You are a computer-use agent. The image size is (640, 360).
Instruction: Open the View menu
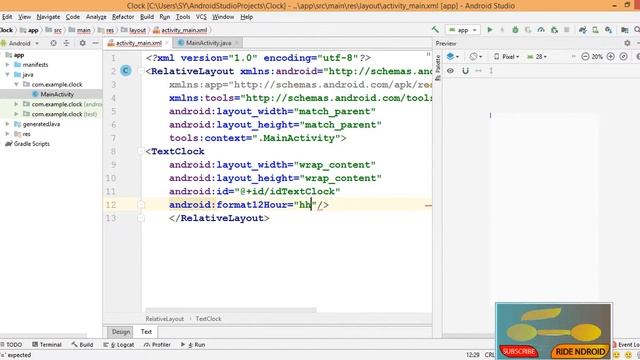tap(24, 17)
